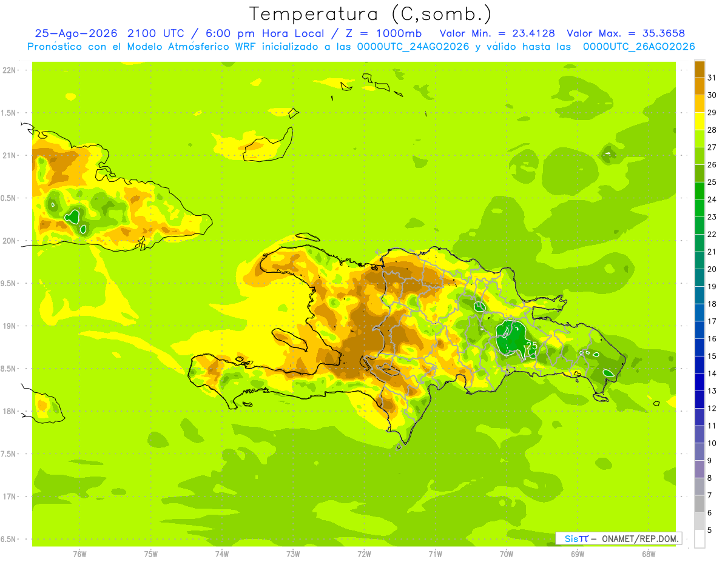Click the colorbar scale label "11"

tap(712, 426)
